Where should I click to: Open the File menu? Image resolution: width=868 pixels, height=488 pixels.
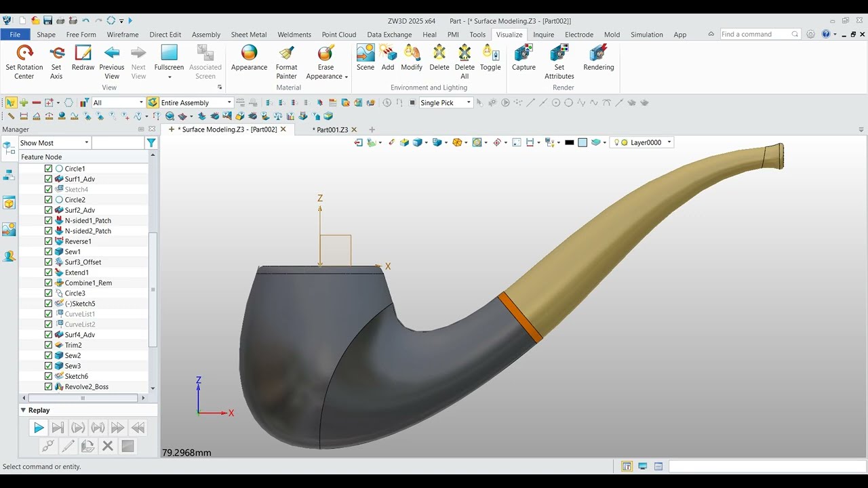[15, 35]
